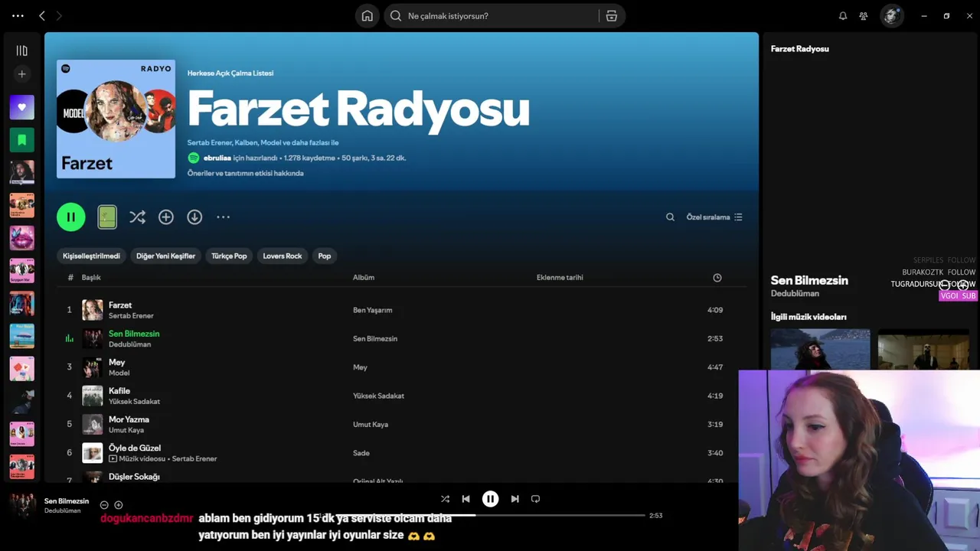Click minus icon beside now-playing title
Screen dimensions: 980x551
(x=104, y=505)
